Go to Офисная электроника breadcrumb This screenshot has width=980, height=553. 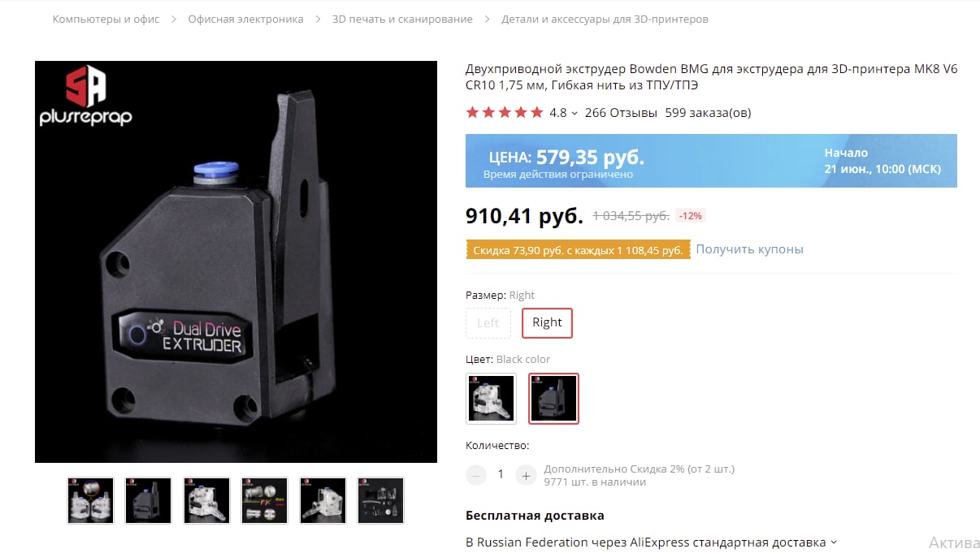click(x=245, y=19)
